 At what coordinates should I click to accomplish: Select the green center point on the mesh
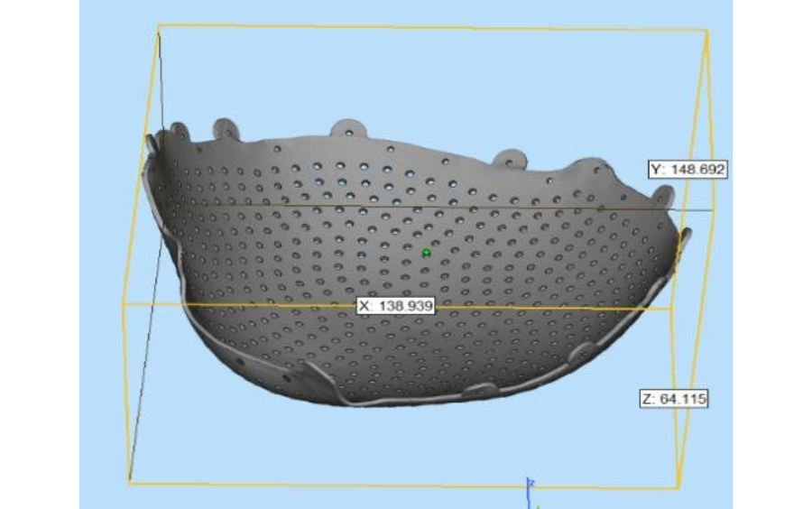426,253
